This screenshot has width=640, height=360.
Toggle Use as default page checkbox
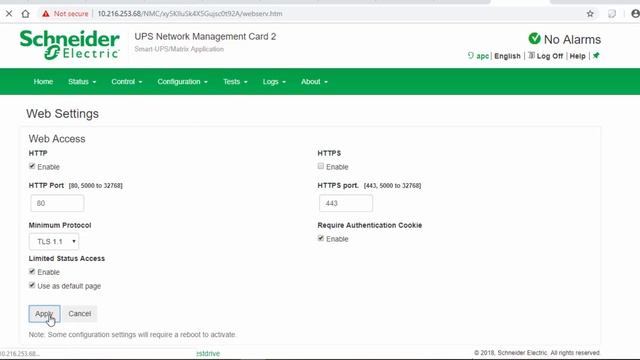coord(32,285)
